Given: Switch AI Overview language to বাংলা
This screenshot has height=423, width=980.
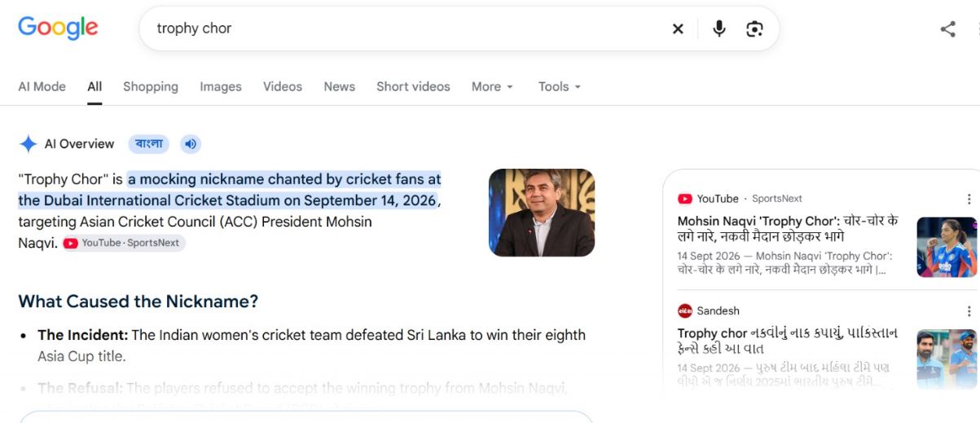Looking at the screenshot, I should coord(149,144).
